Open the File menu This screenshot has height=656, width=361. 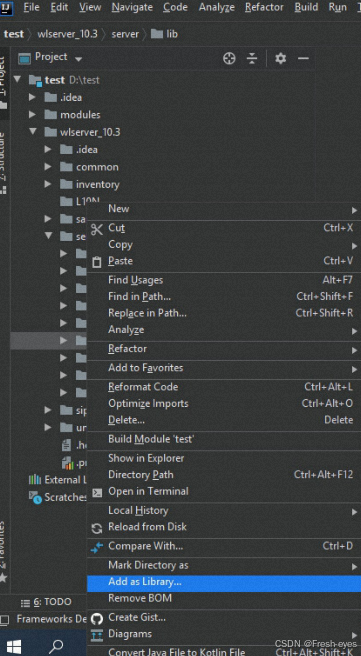(31, 7)
